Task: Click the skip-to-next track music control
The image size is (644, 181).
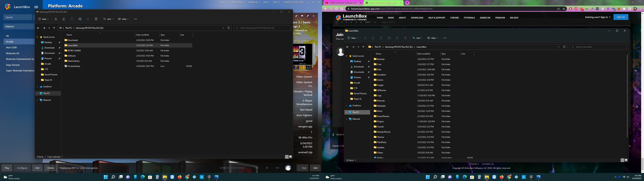Action: tap(277, 168)
